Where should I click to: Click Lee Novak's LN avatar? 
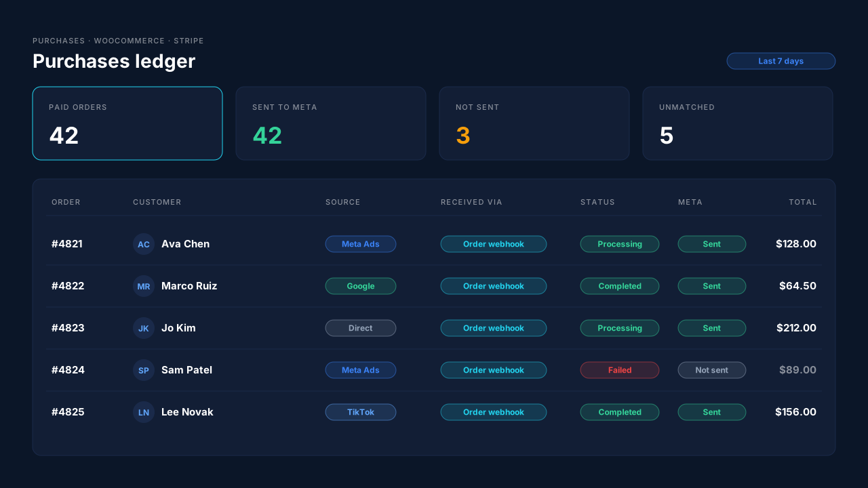click(x=144, y=412)
